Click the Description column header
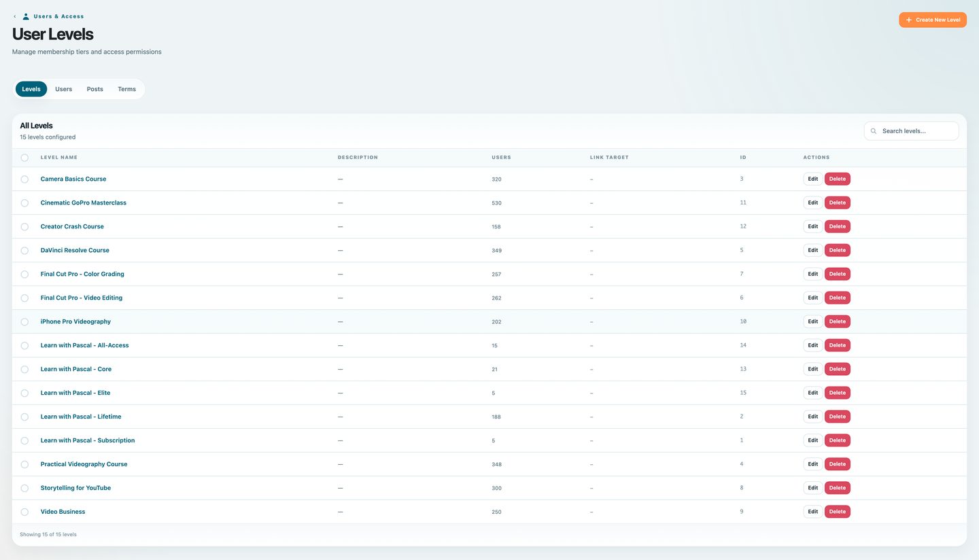Image resolution: width=979 pixels, height=560 pixels. tap(358, 158)
